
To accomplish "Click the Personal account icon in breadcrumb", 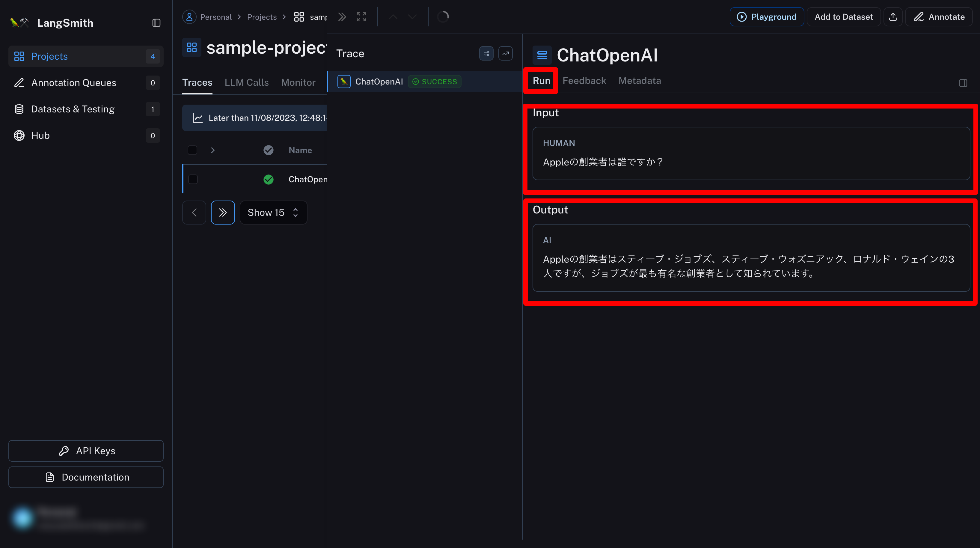I will pyautogui.click(x=189, y=17).
